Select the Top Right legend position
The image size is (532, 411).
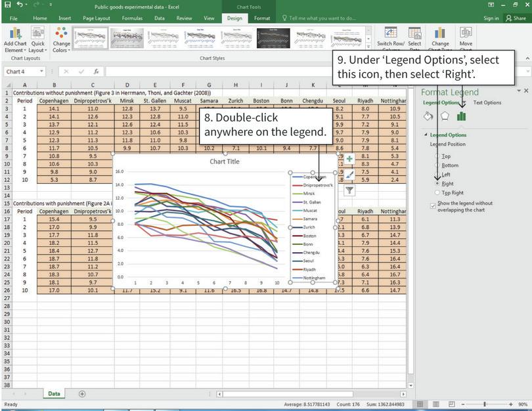[438, 193]
